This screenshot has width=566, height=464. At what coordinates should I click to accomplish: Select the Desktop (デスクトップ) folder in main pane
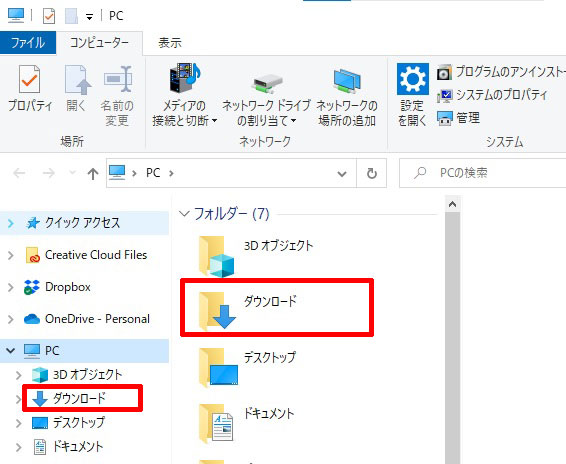click(248, 368)
